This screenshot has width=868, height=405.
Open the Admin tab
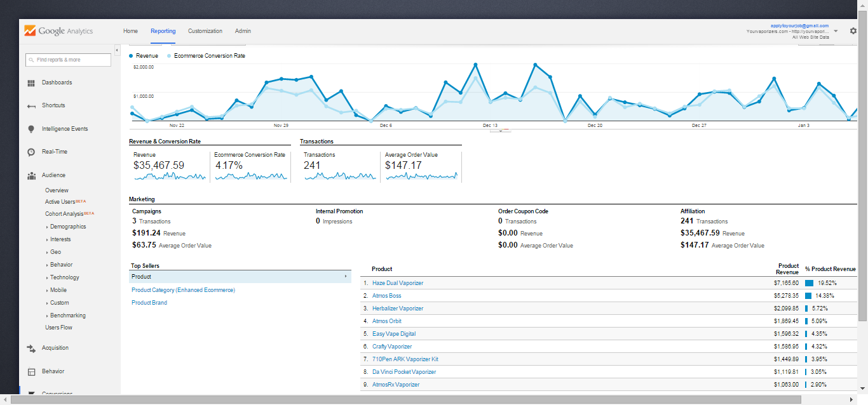pyautogui.click(x=243, y=31)
